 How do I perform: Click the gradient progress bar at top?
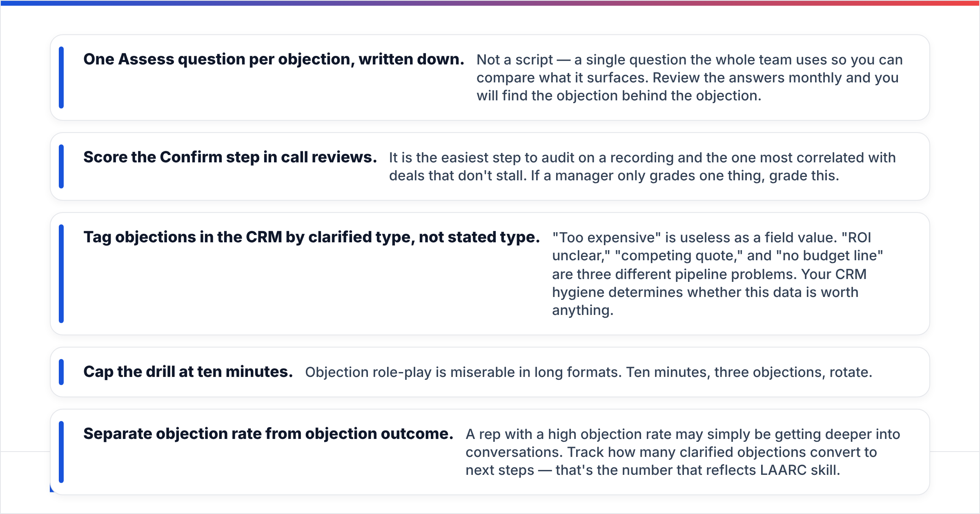coord(490,3)
